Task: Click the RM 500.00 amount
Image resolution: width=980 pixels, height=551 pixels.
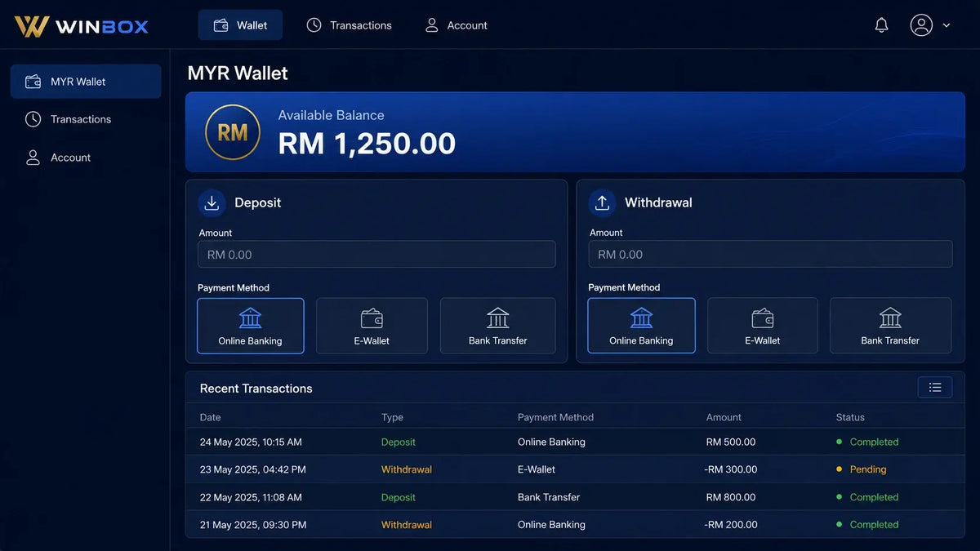Action: pos(731,442)
